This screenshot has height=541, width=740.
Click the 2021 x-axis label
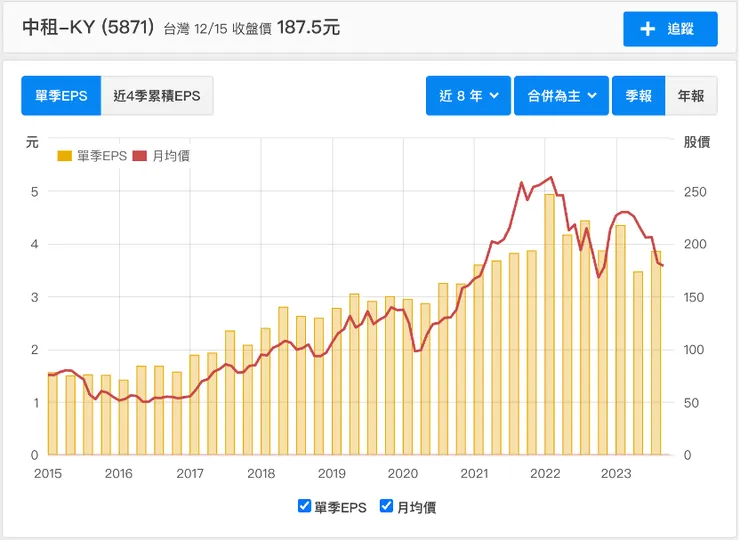coord(474,473)
